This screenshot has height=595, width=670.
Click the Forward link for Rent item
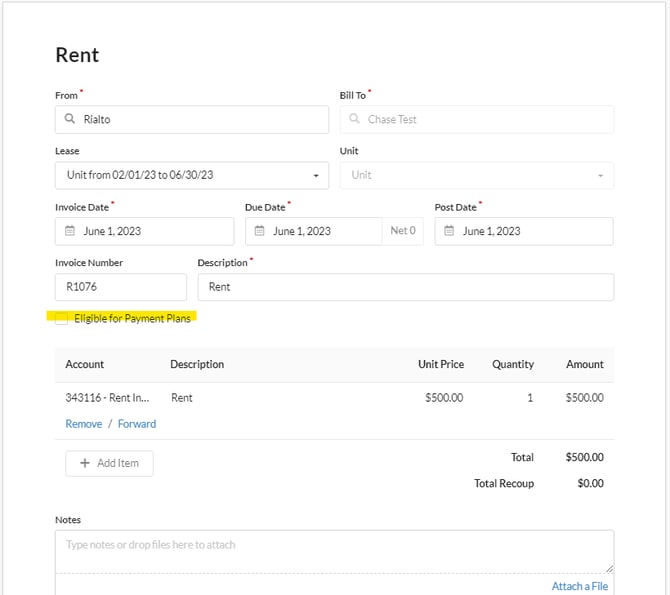(137, 424)
